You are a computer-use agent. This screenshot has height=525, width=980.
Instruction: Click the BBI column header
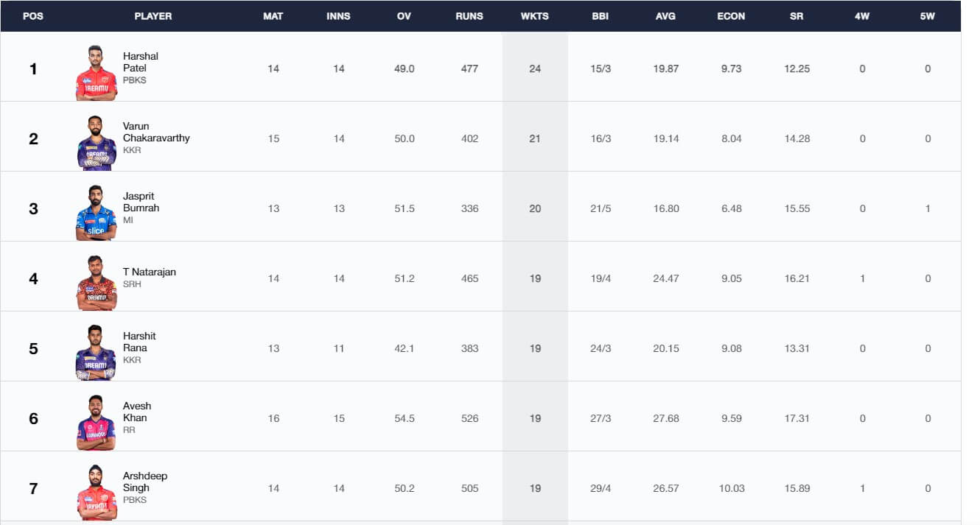point(601,16)
